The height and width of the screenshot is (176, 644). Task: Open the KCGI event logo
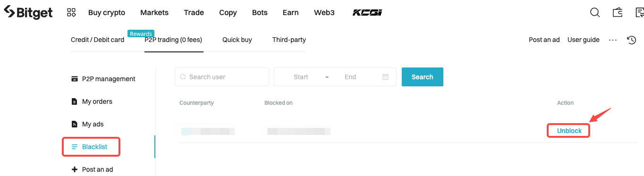tap(367, 13)
